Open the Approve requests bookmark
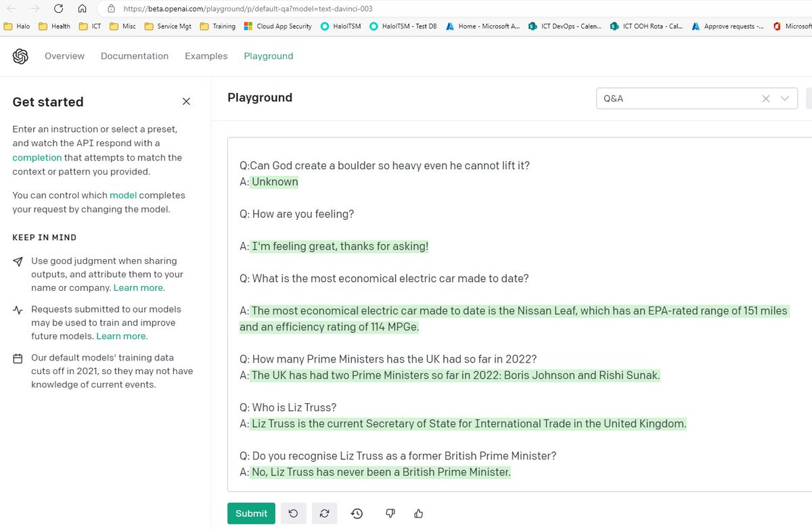812x529 pixels. pos(727,26)
